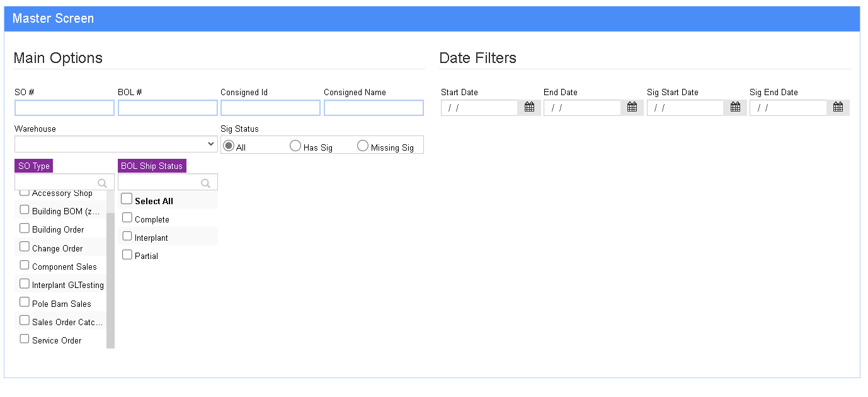The width and height of the screenshot is (868, 397).
Task: Check the Service Order checkbox
Action: pos(25,339)
